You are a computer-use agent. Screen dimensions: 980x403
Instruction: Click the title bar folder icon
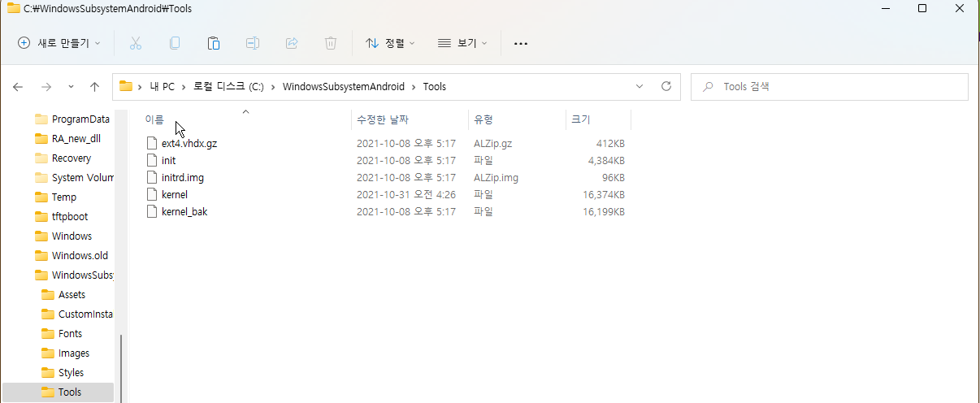[14, 8]
